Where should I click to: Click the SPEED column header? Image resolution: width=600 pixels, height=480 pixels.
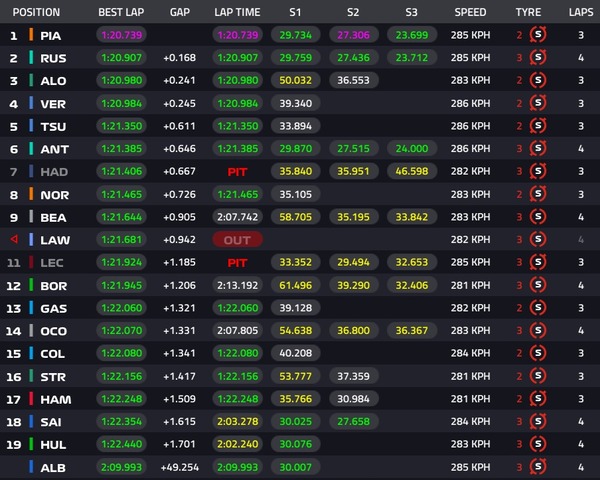(470, 13)
